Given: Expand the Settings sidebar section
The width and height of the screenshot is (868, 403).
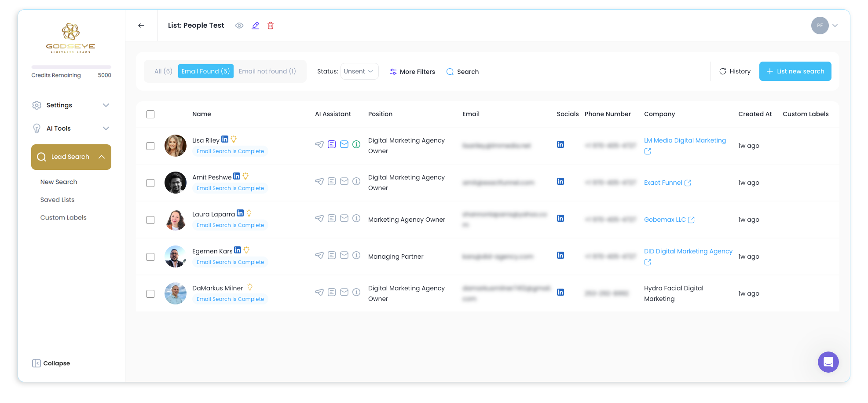Looking at the screenshot, I should [x=71, y=105].
